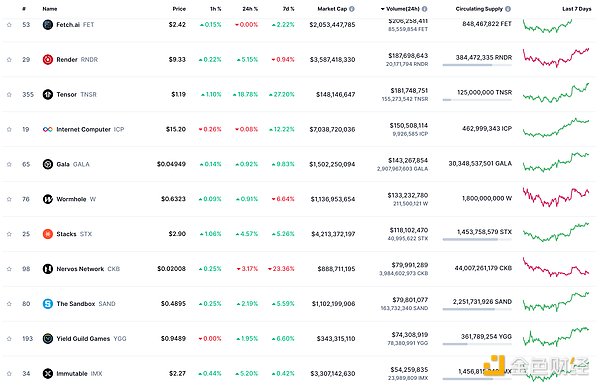Click the Render RNDR coin logo
The image size is (600, 387).
[48, 60]
